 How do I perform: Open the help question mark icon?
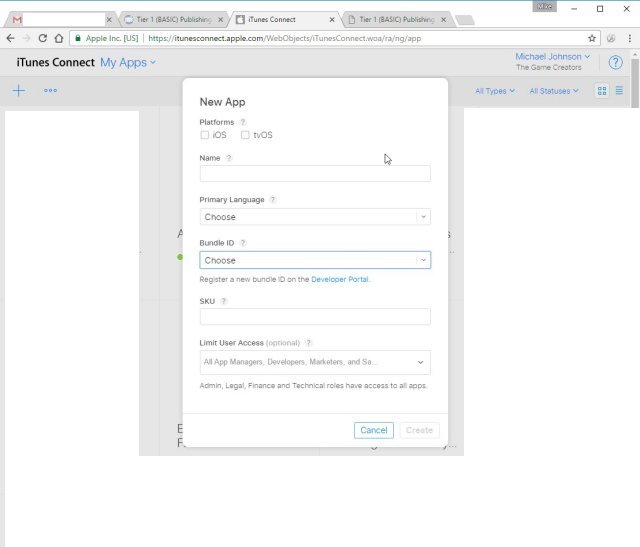pos(616,62)
